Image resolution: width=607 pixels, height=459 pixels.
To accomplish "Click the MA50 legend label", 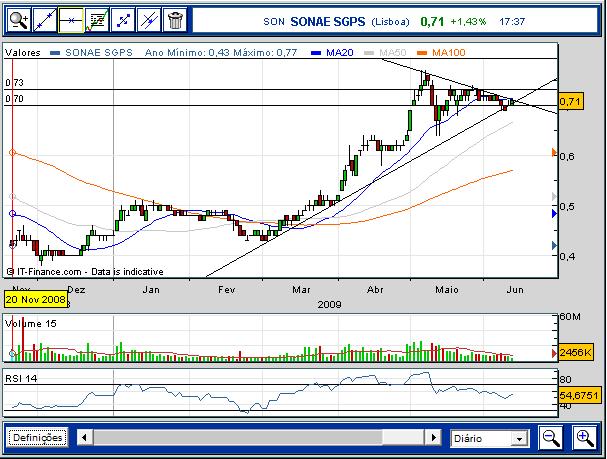I will coord(393,53).
